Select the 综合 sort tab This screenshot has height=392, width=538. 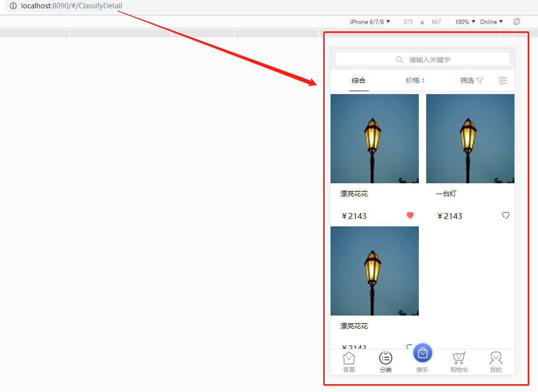click(359, 80)
